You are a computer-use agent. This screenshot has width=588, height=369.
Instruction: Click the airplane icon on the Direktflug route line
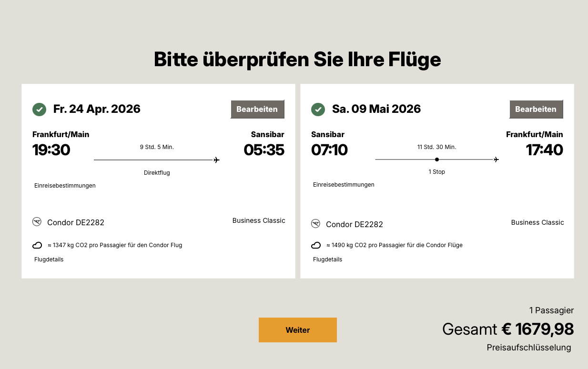216,160
